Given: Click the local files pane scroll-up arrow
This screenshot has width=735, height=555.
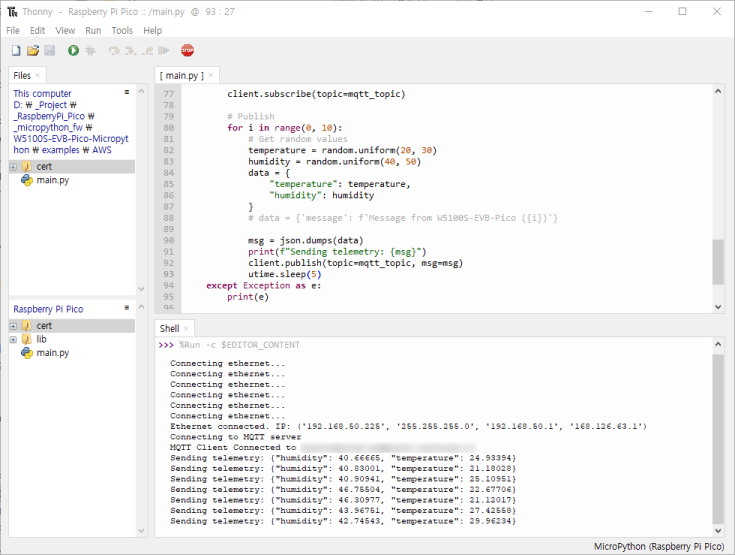Looking at the screenshot, I should click(x=141, y=91).
